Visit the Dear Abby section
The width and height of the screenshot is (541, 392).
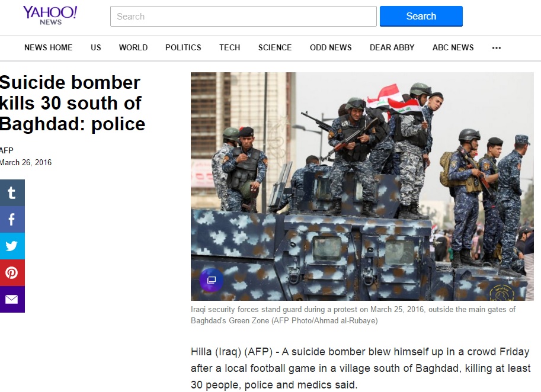pyautogui.click(x=392, y=47)
